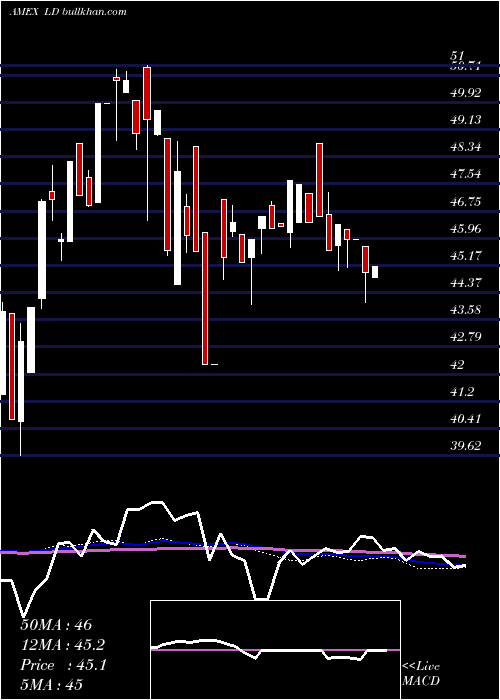This screenshot has width=500, height=700.
Task: Select the 43.58 price axis label
Action: coord(466,309)
